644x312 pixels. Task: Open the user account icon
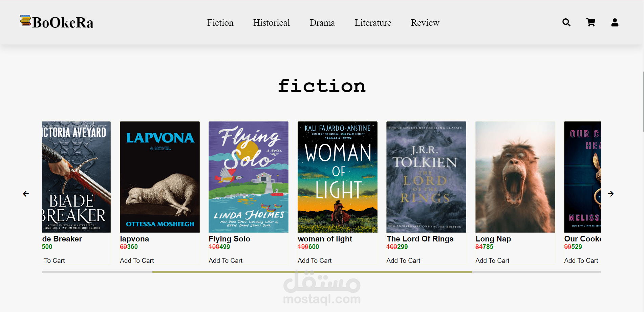click(x=615, y=22)
